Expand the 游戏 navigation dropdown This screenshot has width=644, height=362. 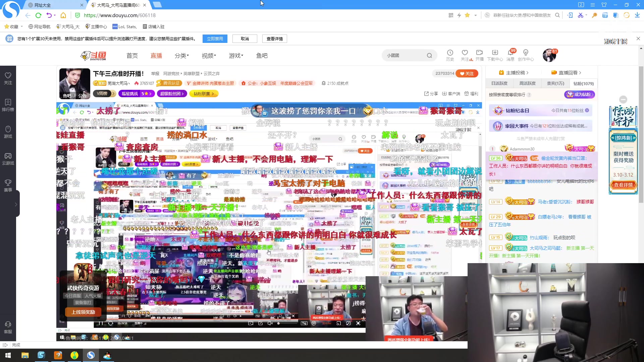coord(236,56)
